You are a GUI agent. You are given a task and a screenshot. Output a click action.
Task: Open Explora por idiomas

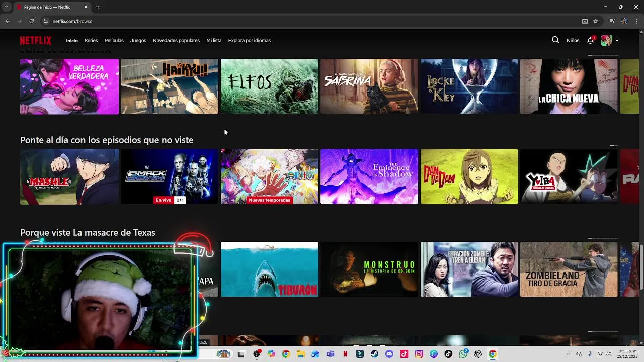click(250, 41)
